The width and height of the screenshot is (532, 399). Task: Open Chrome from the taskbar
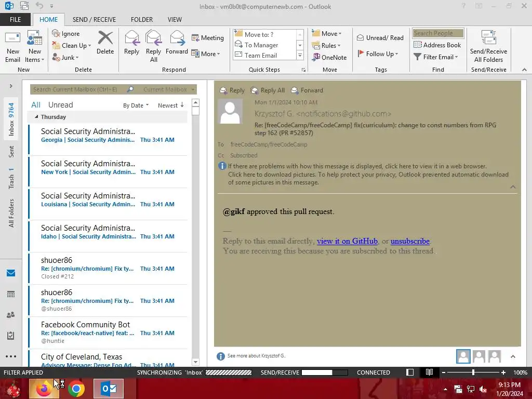76,389
